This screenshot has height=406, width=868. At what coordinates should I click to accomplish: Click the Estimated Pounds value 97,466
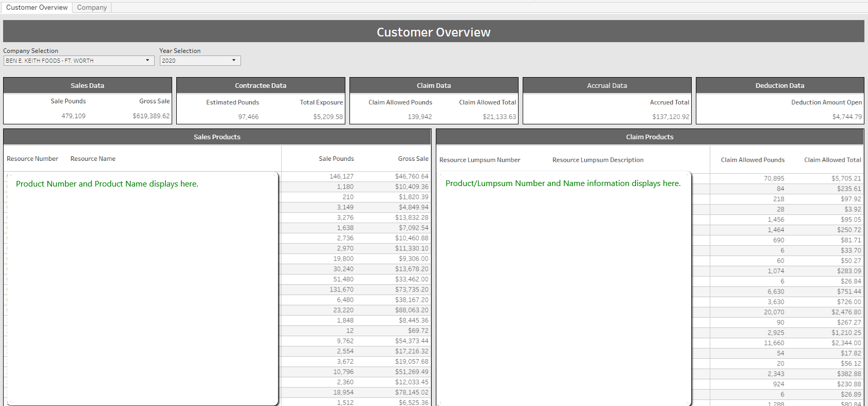point(248,117)
